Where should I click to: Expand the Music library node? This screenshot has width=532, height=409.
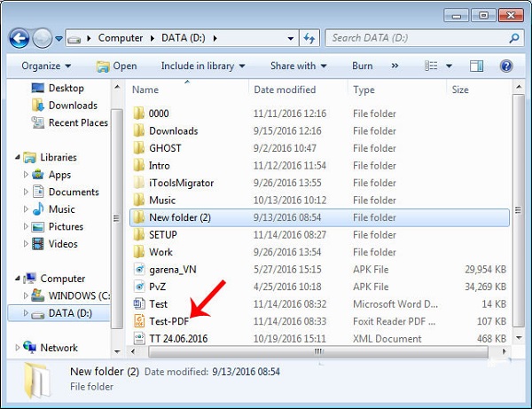click(x=26, y=209)
